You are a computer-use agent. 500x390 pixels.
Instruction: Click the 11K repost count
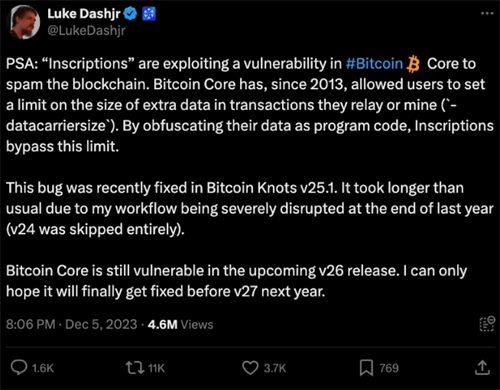click(x=156, y=368)
